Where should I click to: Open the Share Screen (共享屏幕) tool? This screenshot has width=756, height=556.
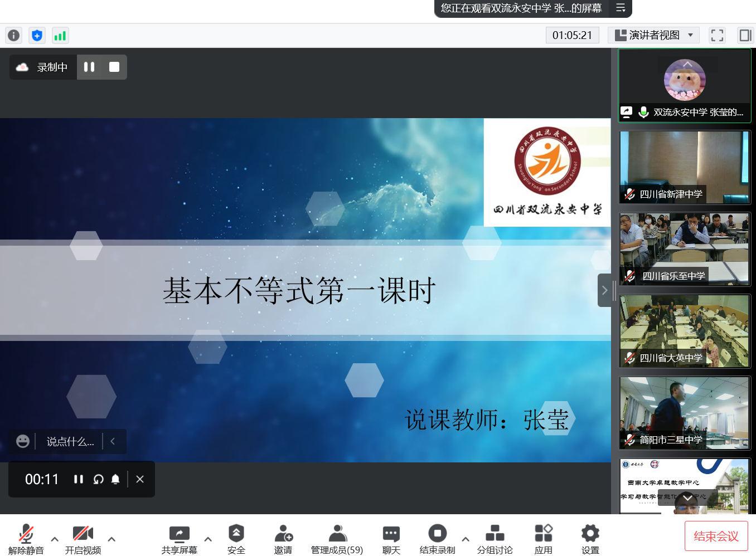179,539
